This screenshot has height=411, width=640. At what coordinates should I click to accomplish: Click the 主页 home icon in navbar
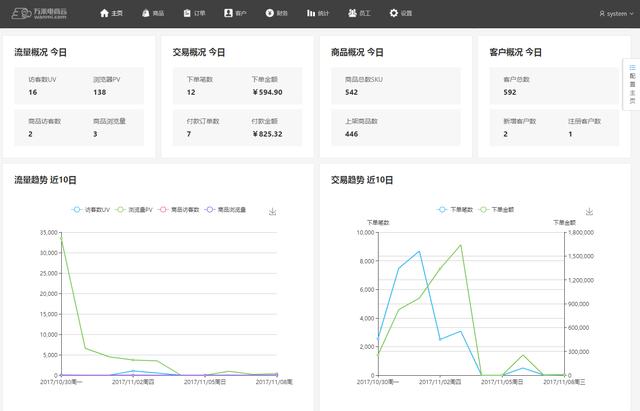(x=104, y=13)
